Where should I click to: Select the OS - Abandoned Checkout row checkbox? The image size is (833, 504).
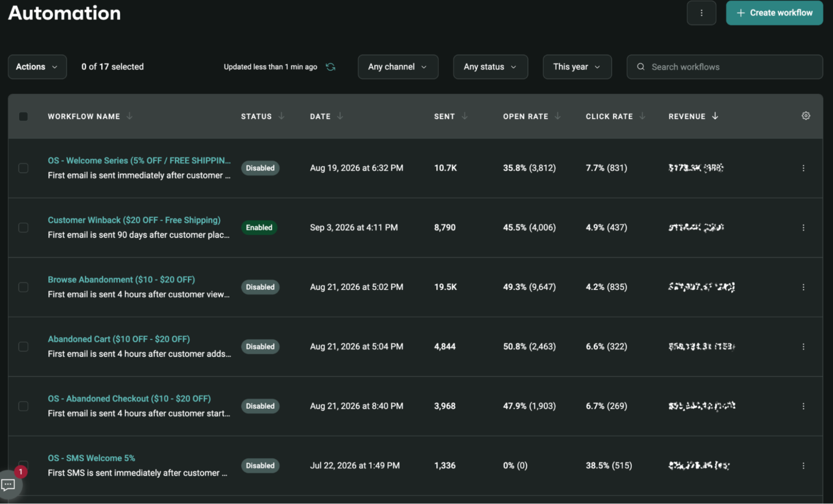(x=23, y=406)
